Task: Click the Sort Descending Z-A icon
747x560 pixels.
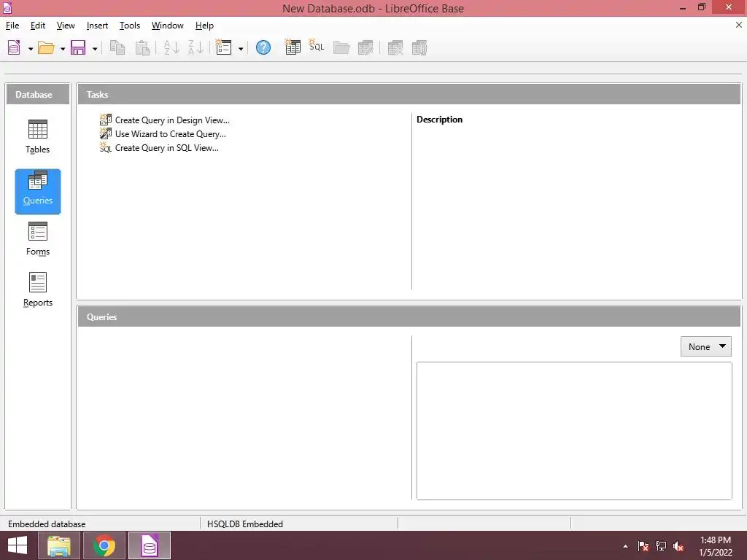Action: [196, 47]
